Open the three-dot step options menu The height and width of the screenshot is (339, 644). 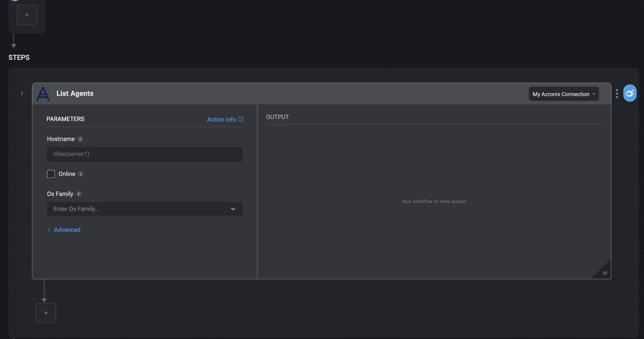(x=617, y=94)
